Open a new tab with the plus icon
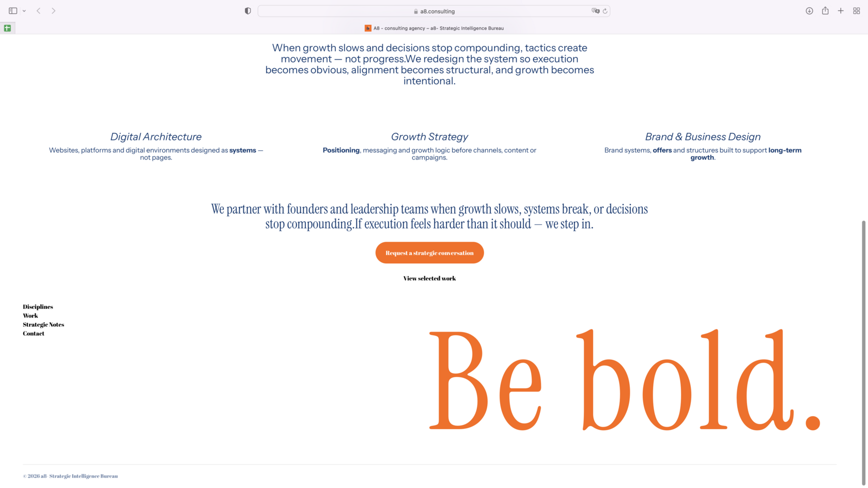Screen dimensions: 868x488 point(841,11)
